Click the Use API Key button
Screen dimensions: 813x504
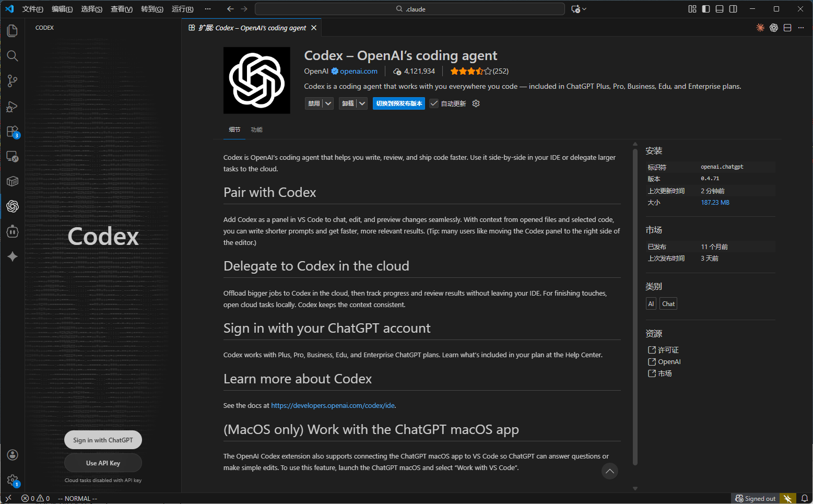(x=103, y=463)
